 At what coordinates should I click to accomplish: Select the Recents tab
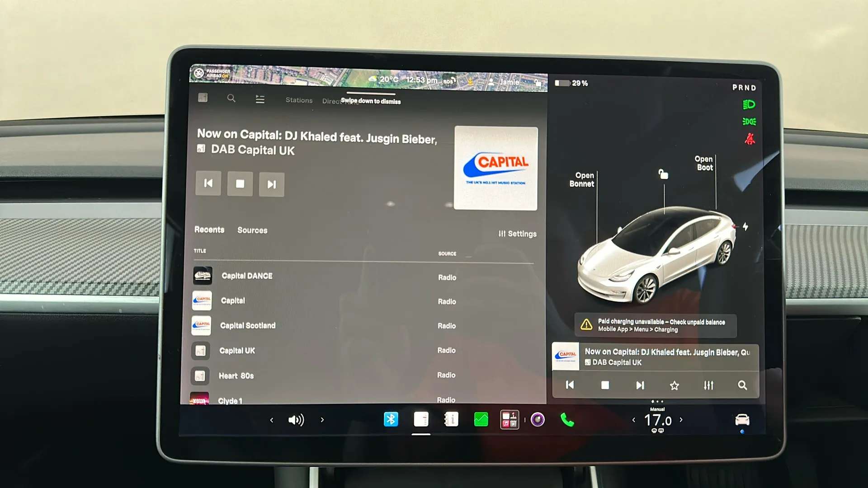[x=209, y=230]
